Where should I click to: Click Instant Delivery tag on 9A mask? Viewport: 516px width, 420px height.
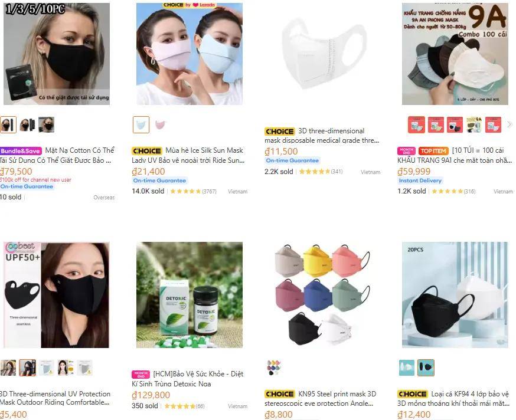point(420,181)
